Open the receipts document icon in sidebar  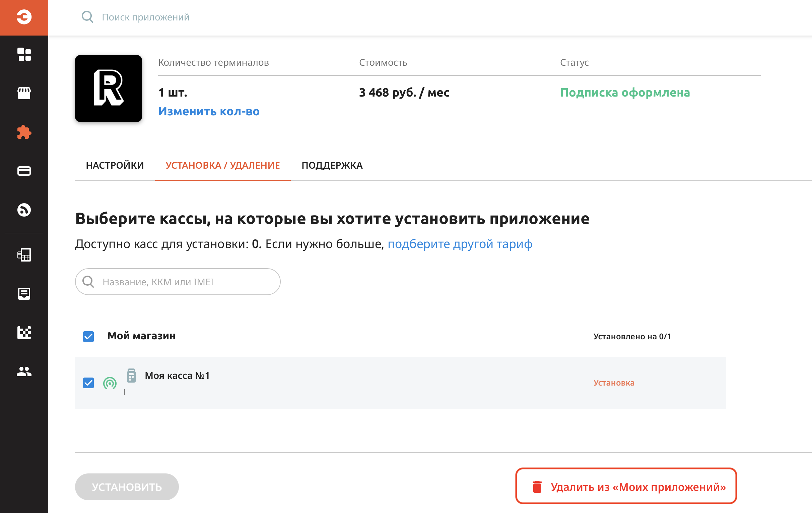click(x=24, y=294)
